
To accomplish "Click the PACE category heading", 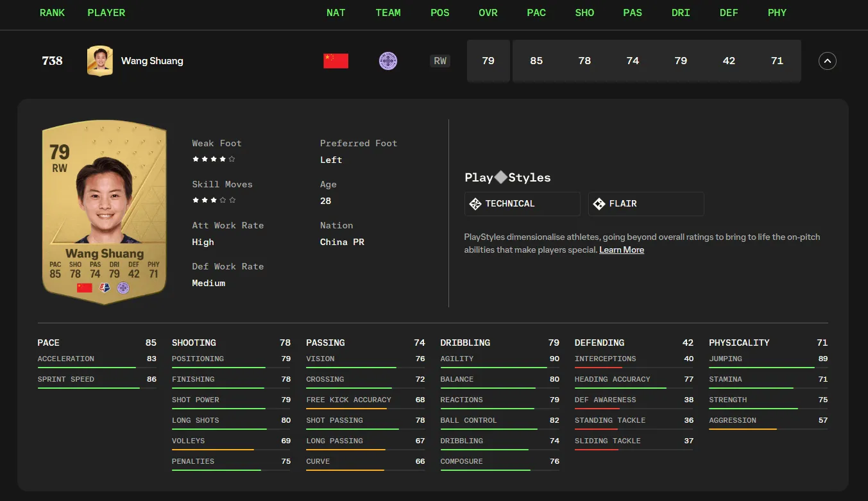I will tap(49, 343).
